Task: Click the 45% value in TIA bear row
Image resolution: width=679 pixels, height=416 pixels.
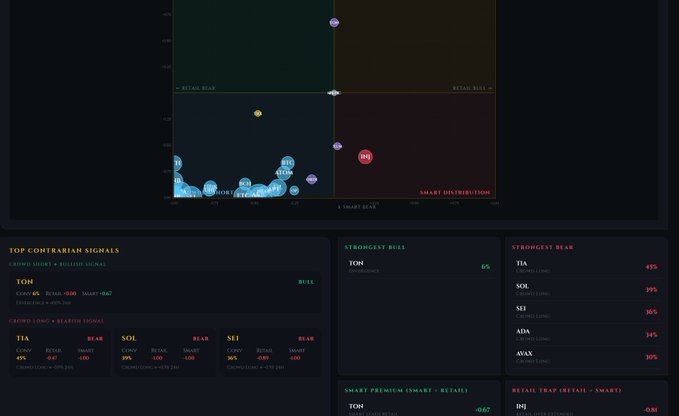Action: click(x=651, y=267)
